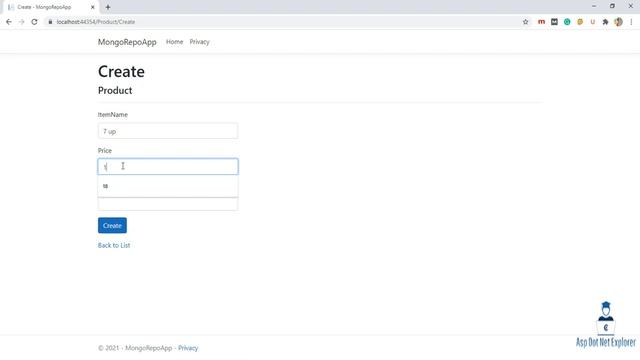Click the ItemName label
640x360 pixels.
coord(113,115)
